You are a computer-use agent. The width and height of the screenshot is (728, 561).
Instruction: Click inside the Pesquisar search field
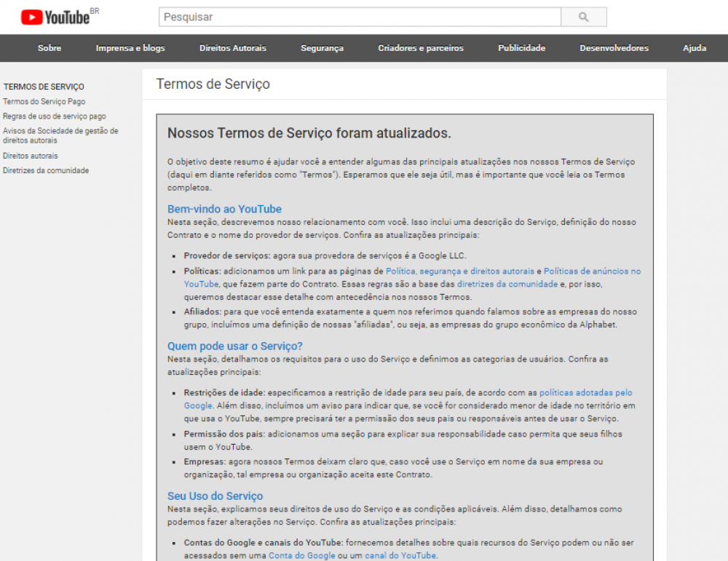[360, 17]
